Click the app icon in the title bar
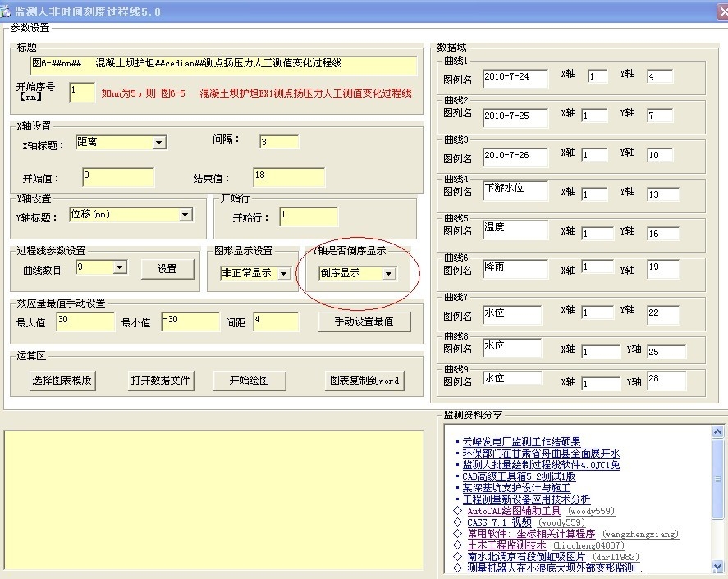This screenshot has height=579, width=728. coord(5,11)
